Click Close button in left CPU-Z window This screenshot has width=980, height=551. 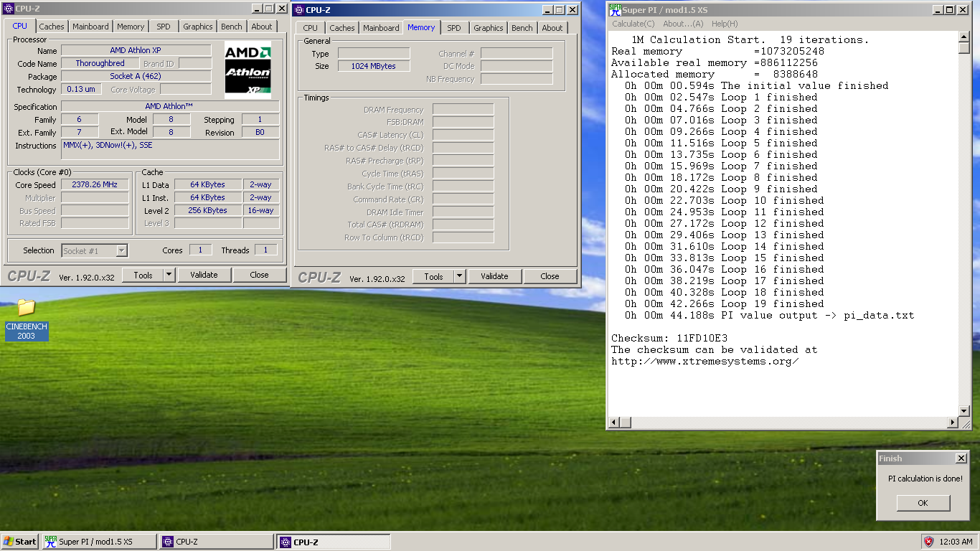(x=259, y=275)
